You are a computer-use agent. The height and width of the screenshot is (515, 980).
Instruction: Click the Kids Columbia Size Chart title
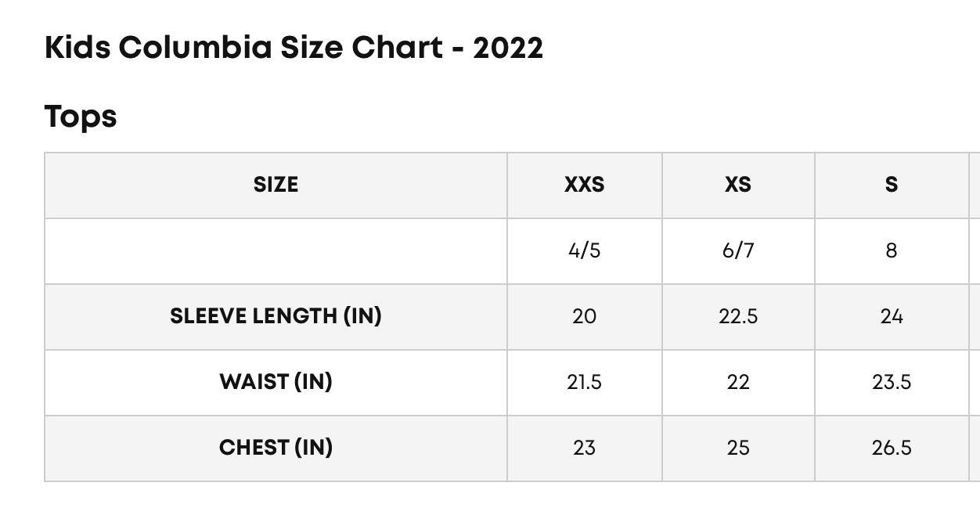(294, 49)
